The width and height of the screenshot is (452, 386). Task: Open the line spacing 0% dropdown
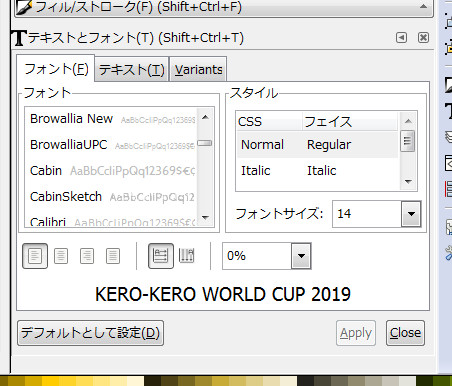click(x=301, y=256)
